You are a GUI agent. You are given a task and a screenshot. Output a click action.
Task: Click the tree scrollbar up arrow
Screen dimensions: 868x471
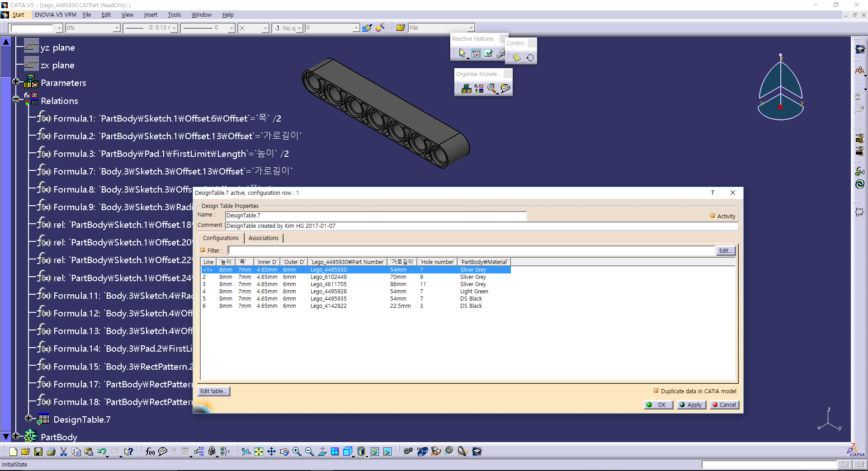(x=5, y=42)
